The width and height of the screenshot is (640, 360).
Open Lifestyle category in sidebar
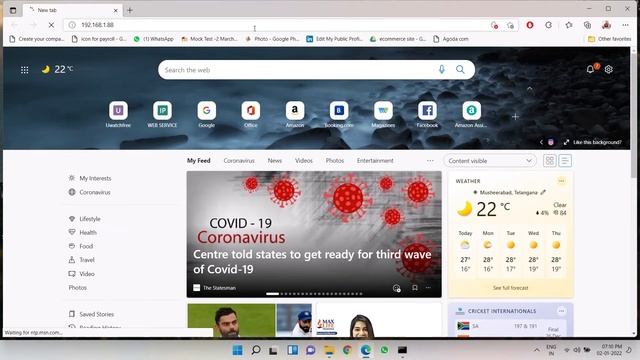84,219
